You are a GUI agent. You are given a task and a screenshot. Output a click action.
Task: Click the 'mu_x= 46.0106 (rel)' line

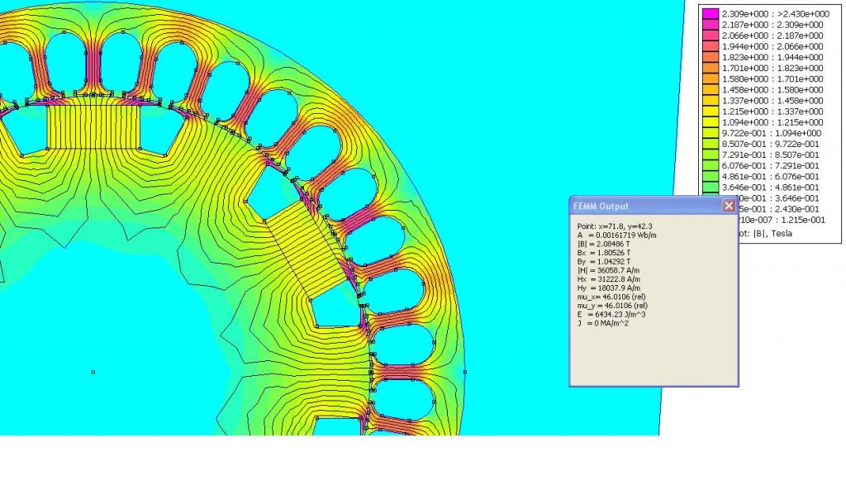(x=611, y=297)
